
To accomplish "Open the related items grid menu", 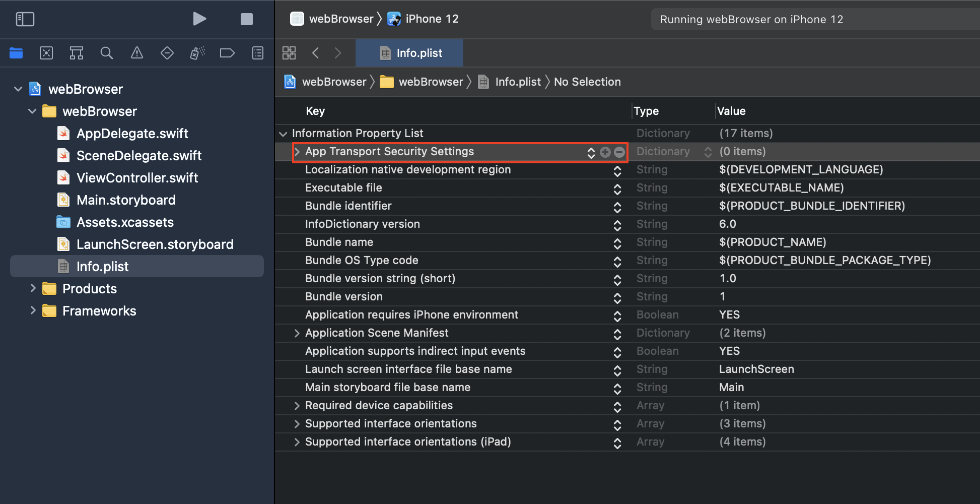I will pos(289,53).
